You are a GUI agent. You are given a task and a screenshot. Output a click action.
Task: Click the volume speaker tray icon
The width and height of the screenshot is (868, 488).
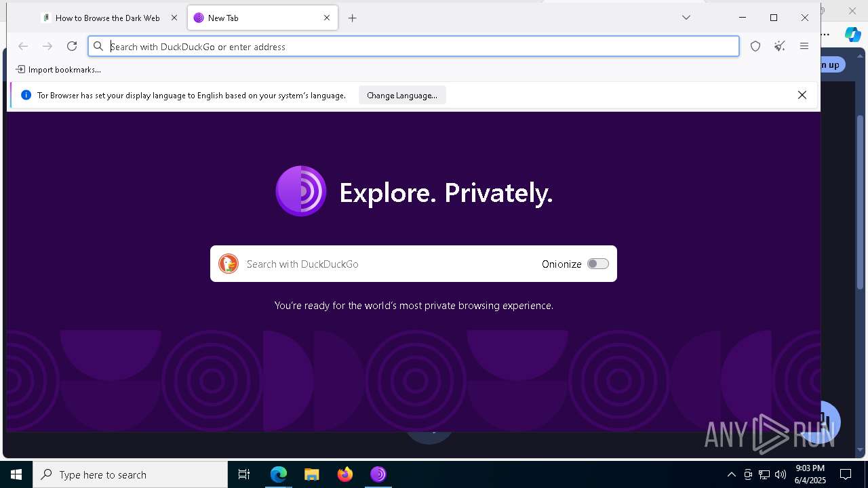tap(781, 474)
